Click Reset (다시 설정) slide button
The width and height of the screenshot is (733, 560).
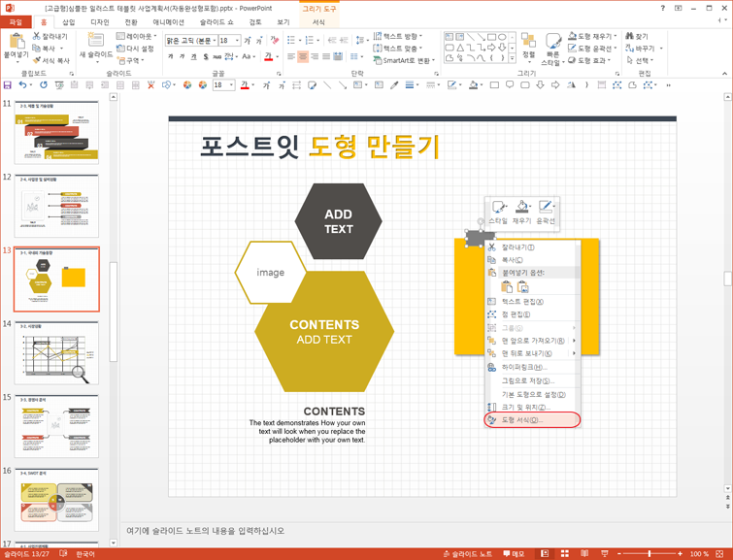[135, 49]
